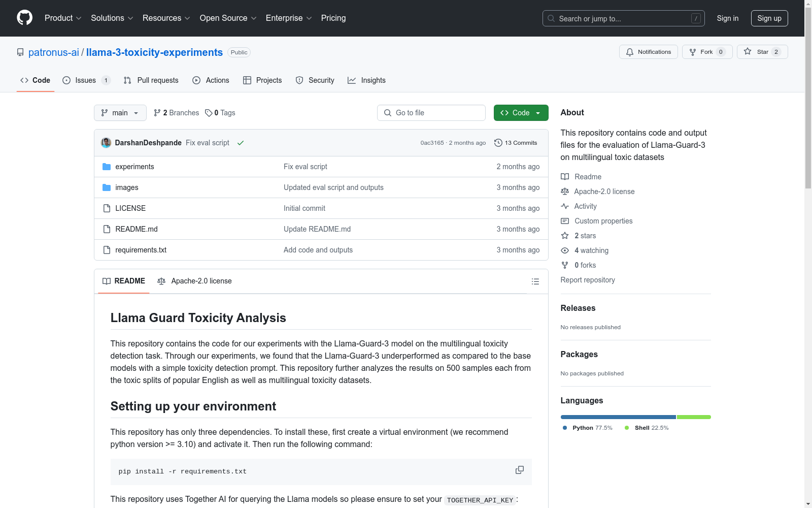
Task: Switch to the Security tab
Action: point(315,80)
